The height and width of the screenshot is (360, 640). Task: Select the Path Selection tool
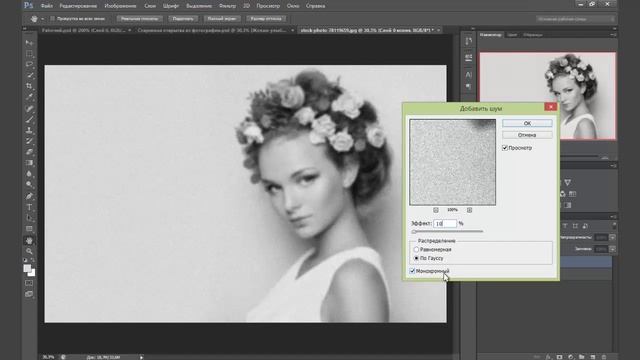click(29, 218)
